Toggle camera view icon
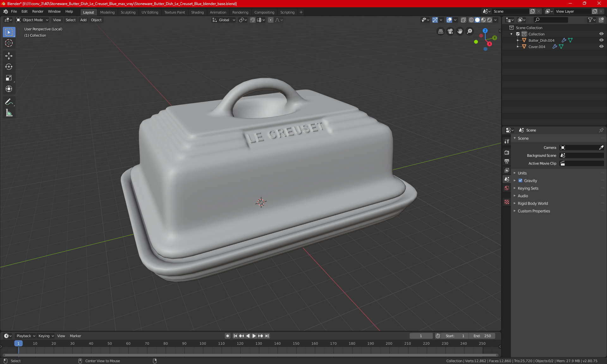Screen dimensions: 607x364 [x=450, y=31]
